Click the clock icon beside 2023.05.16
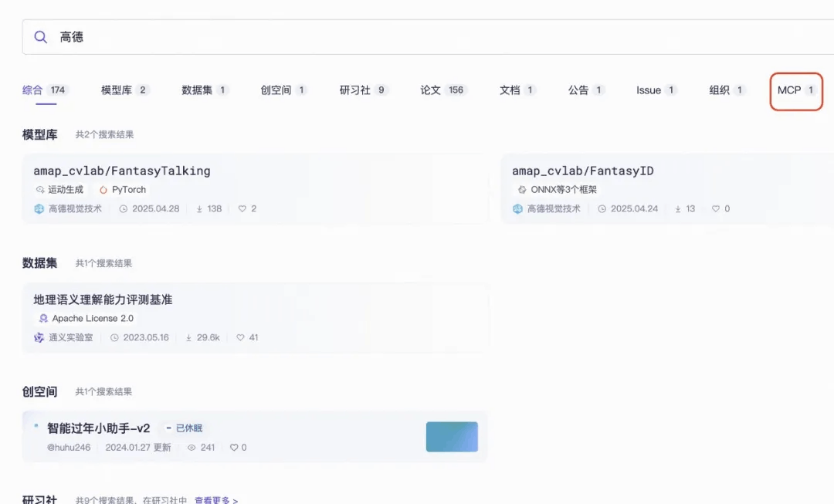834x504 pixels. click(x=114, y=337)
